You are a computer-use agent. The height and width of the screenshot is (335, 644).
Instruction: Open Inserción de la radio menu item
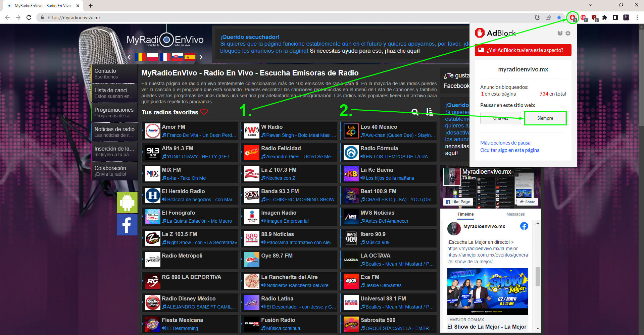pos(114,152)
